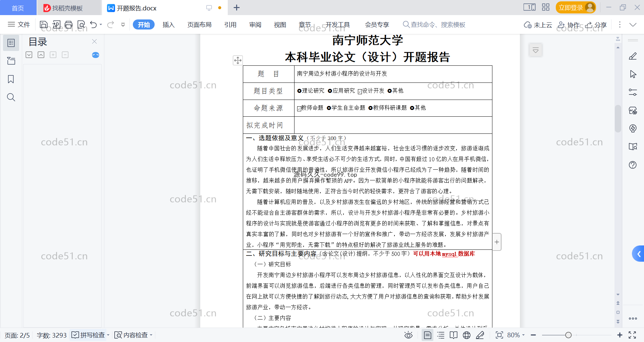Click the help question mark icon
The height and width of the screenshot is (342, 644).
click(x=633, y=165)
